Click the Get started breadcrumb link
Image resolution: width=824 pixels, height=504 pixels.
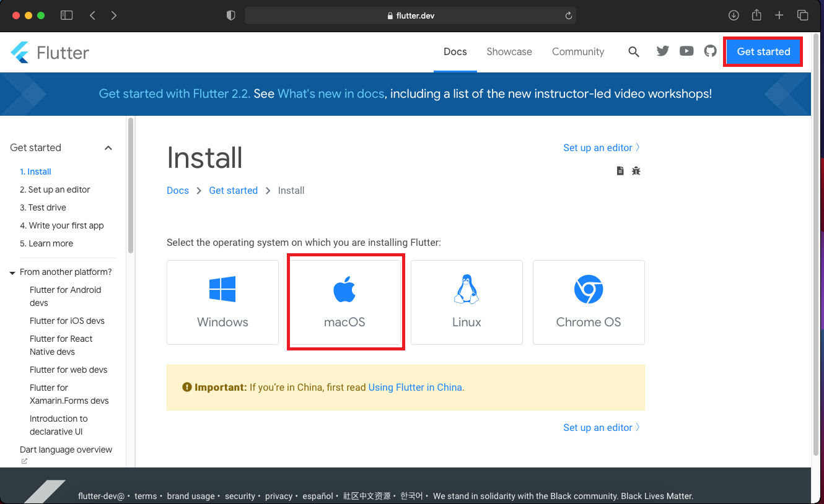(x=234, y=191)
